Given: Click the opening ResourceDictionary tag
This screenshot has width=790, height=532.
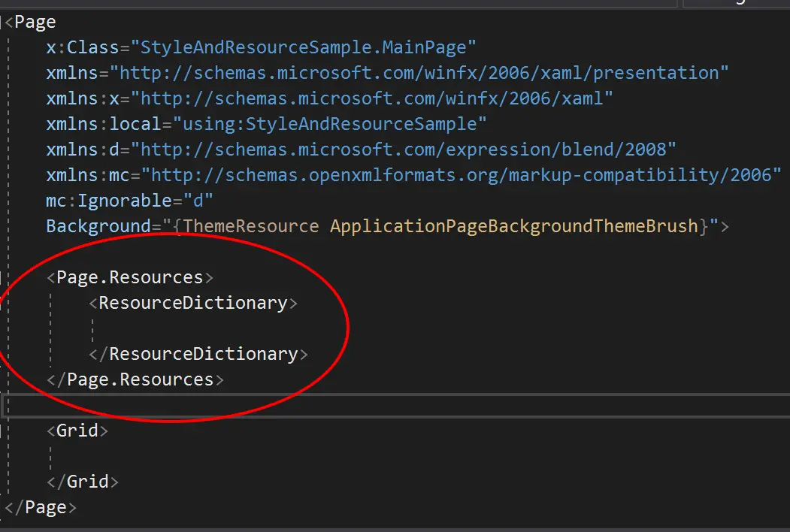Looking at the screenshot, I should [193, 303].
